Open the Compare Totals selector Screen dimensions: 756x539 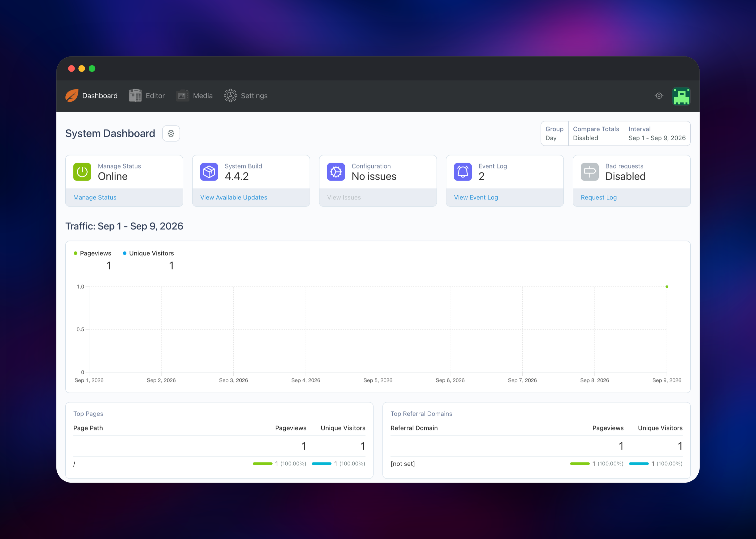(x=596, y=134)
